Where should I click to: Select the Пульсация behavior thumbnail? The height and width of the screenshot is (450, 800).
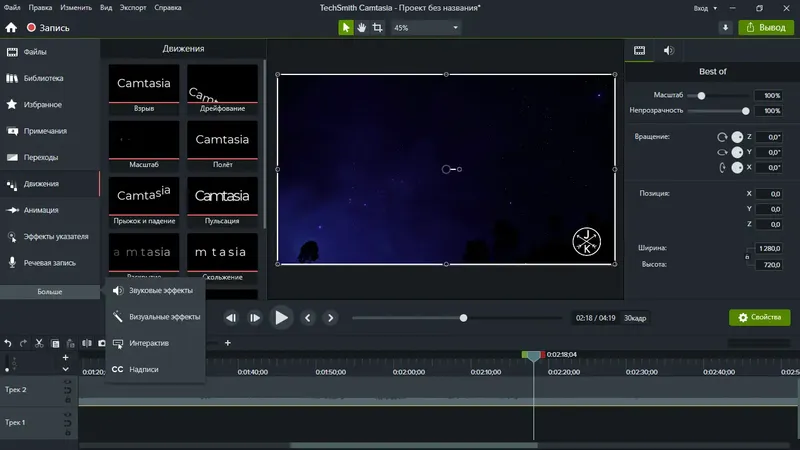point(224,198)
